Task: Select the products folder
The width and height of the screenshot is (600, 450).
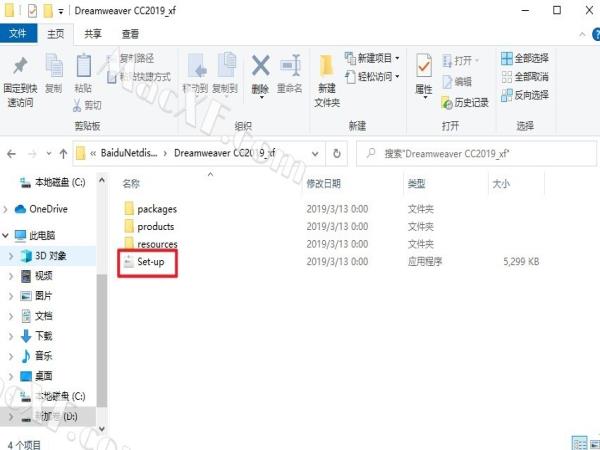Action: coord(148,227)
